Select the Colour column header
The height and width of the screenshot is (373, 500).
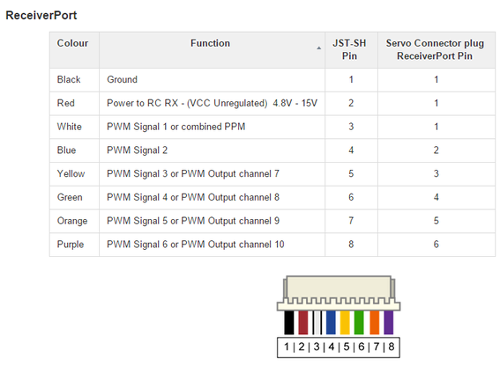point(74,50)
